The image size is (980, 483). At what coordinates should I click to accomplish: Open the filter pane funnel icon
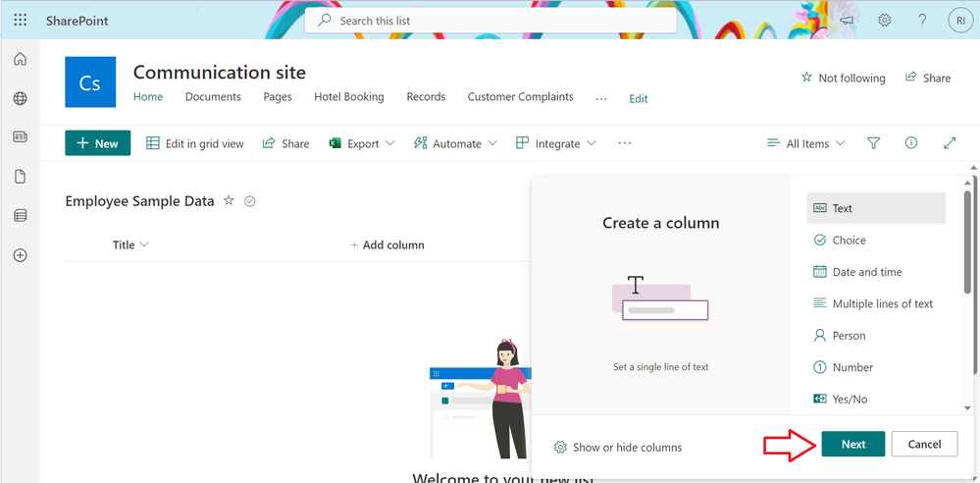tap(874, 143)
